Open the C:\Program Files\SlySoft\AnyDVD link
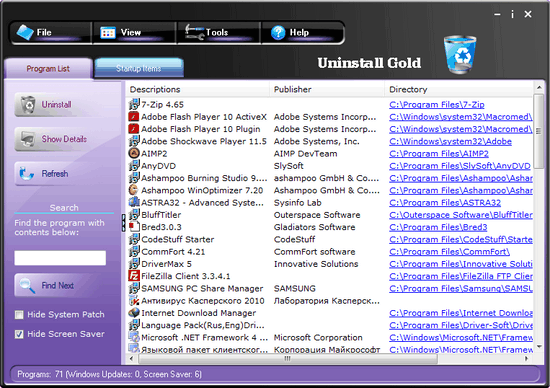The width and height of the screenshot is (550, 388). tap(460, 166)
